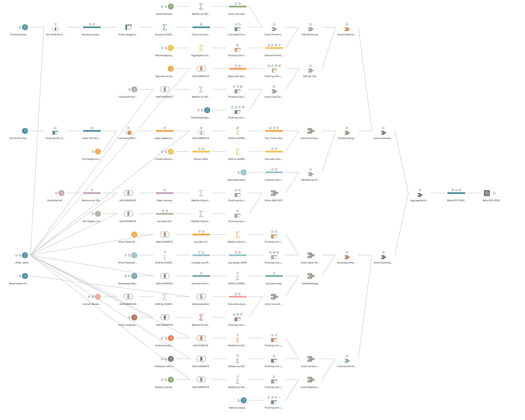This screenshot has width=525, height=420.
Task: Select the Prime farmland input node
Action: pos(25,27)
